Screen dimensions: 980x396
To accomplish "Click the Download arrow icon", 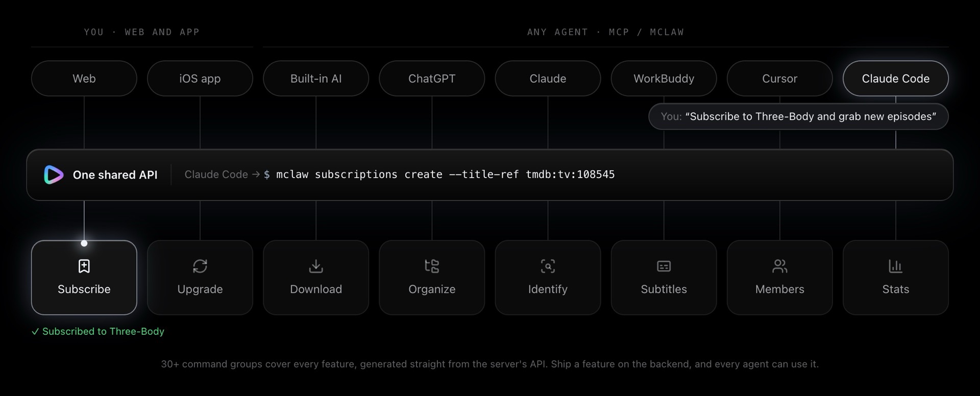I will coord(316,266).
